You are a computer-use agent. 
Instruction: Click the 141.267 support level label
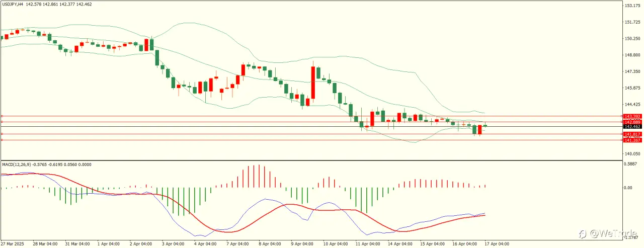632,140
